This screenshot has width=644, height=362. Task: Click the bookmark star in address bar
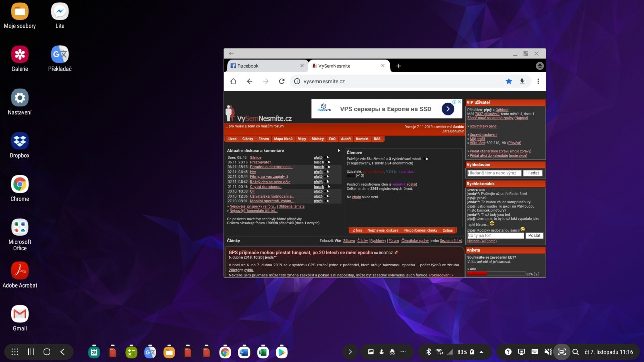[509, 81]
